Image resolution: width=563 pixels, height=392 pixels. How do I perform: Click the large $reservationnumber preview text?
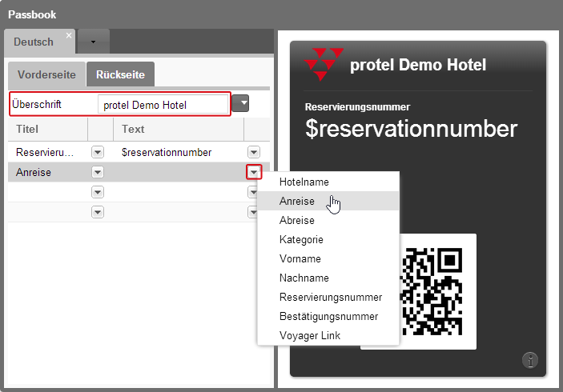pyautogui.click(x=411, y=129)
